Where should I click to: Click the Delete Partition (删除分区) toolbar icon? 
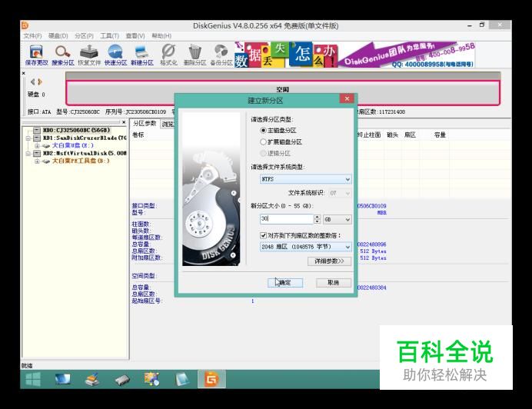pos(195,55)
